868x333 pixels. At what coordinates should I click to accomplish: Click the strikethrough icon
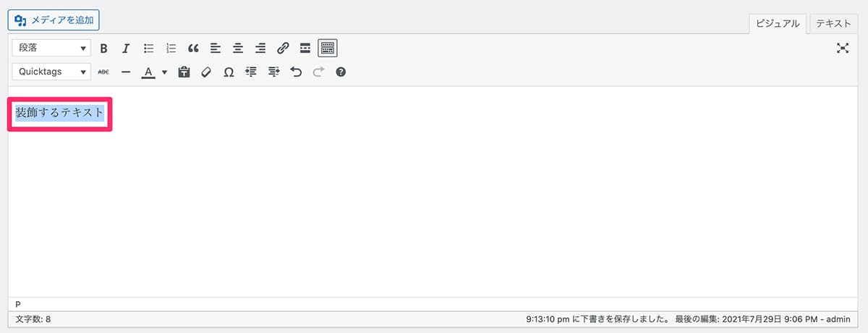103,72
